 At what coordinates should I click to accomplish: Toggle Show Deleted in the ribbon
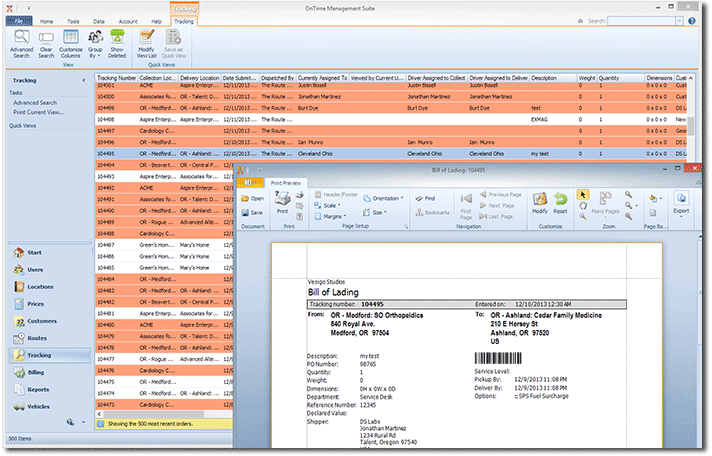coord(117,44)
